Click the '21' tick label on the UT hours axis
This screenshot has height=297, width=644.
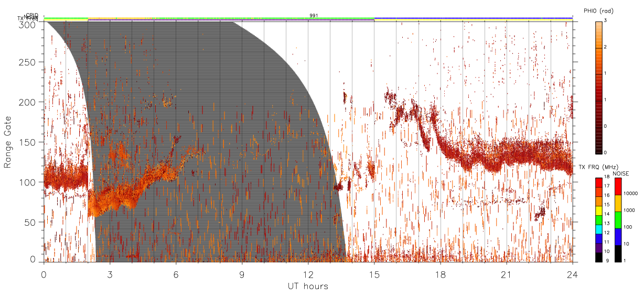(507, 274)
